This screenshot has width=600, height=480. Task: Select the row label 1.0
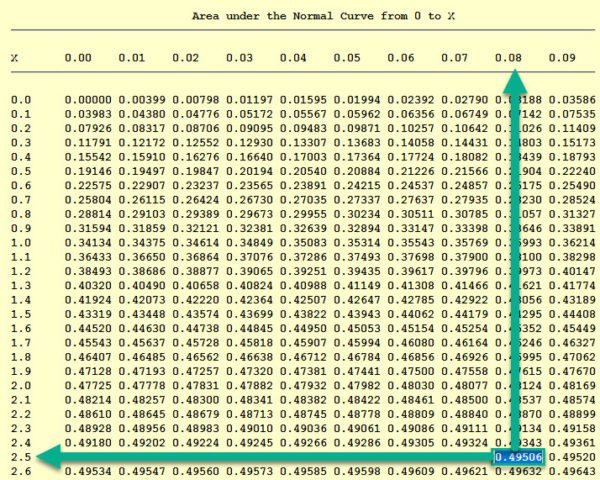click(x=21, y=242)
